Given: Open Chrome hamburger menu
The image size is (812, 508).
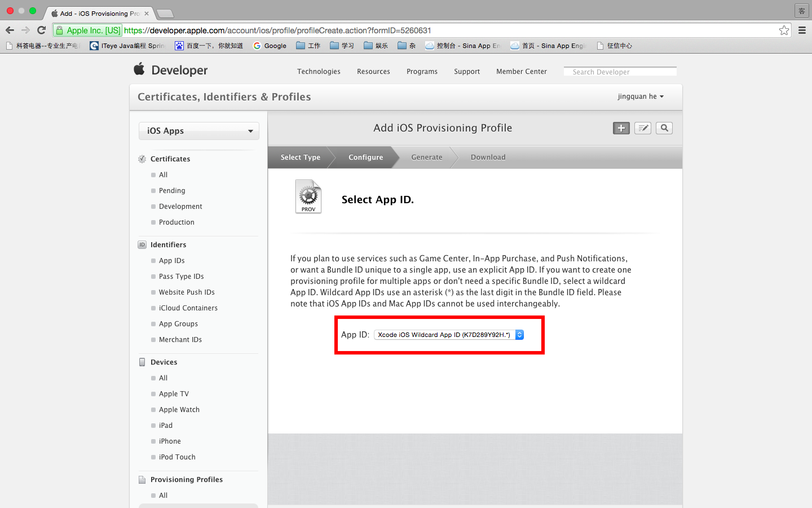Looking at the screenshot, I should tap(802, 30).
